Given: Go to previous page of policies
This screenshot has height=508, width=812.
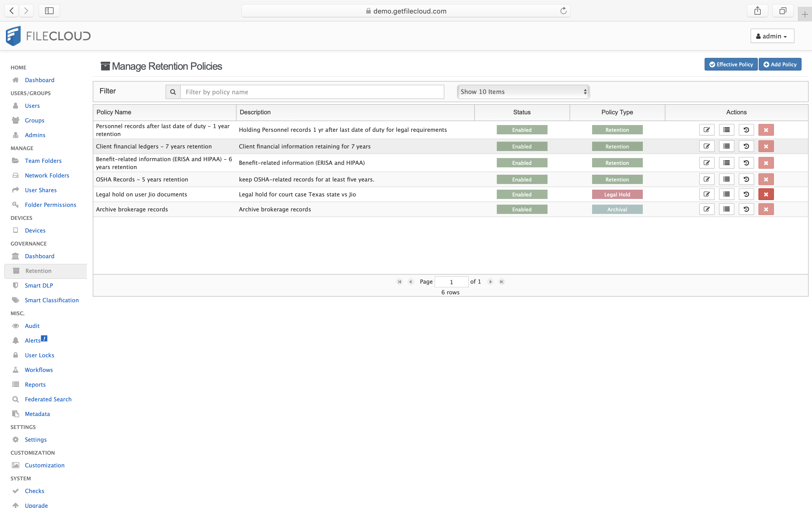Looking at the screenshot, I should pos(411,282).
